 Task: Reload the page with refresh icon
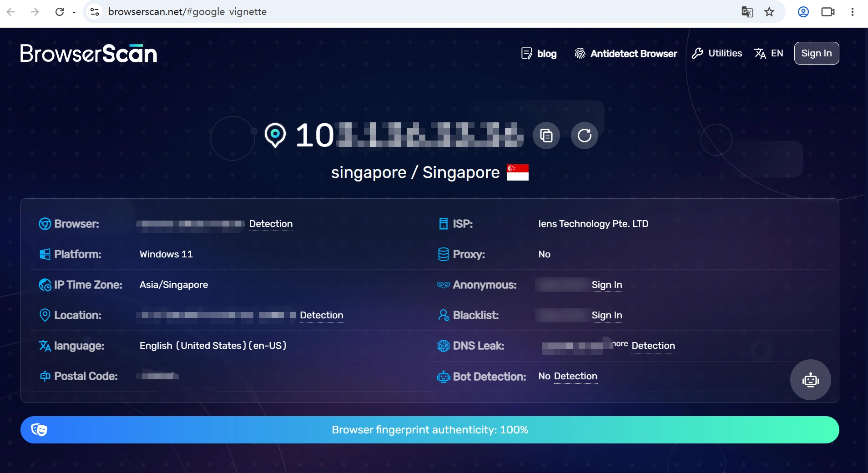coord(60,12)
